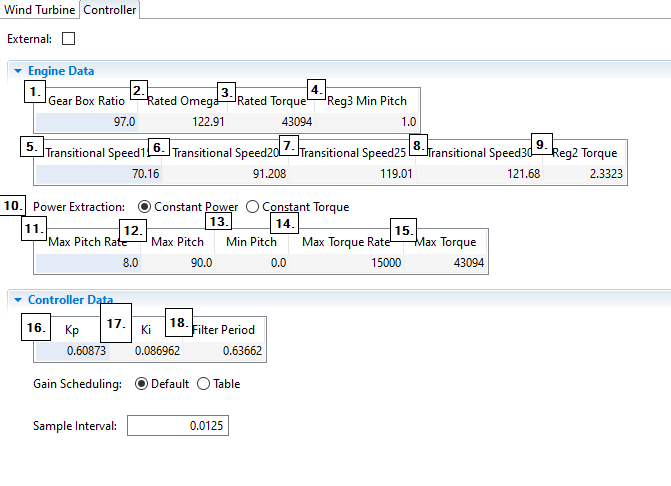Image resolution: width=671 pixels, height=486 pixels.
Task: Switch to the Wind Turbine tab
Action: pos(40,10)
